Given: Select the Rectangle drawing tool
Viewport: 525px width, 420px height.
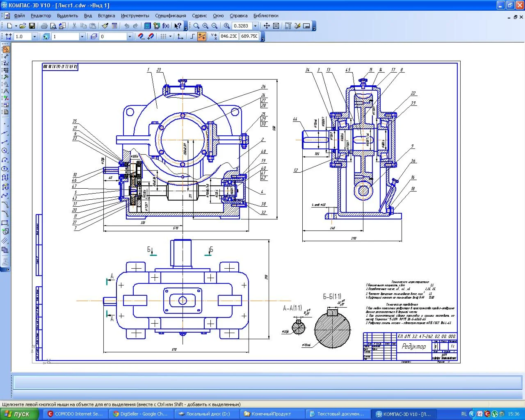Looking at the screenshot, I should [x=5, y=223].
